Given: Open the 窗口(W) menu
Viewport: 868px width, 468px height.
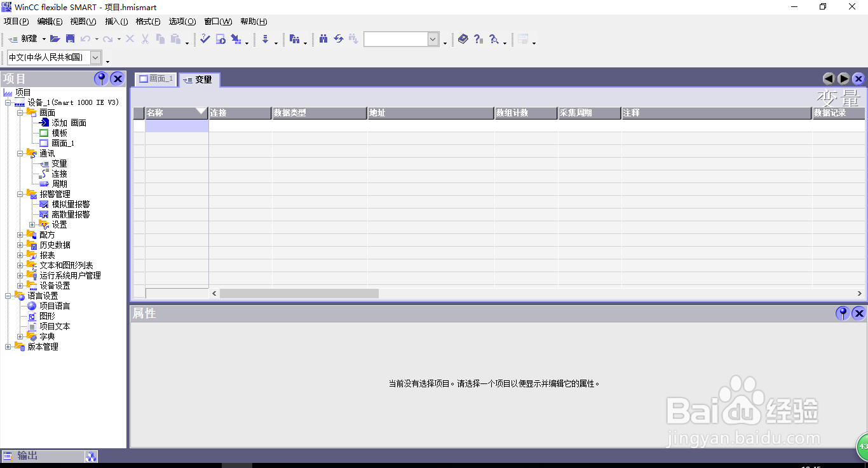Looking at the screenshot, I should (x=218, y=22).
